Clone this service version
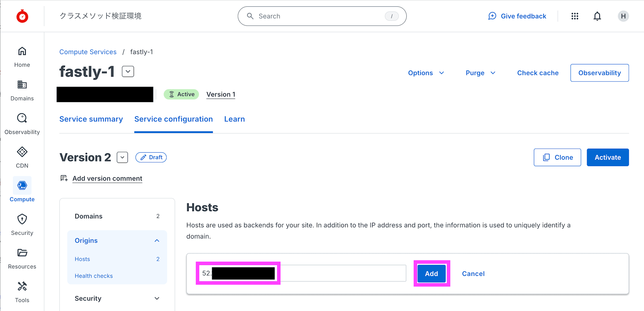This screenshot has height=311, width=644. [x=557, y=157]
